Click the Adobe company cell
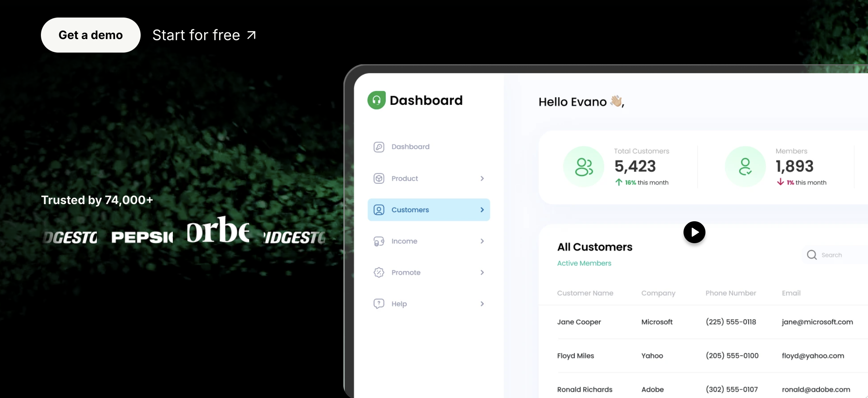This screenshot has width=868, height=398. coord(652,390)
